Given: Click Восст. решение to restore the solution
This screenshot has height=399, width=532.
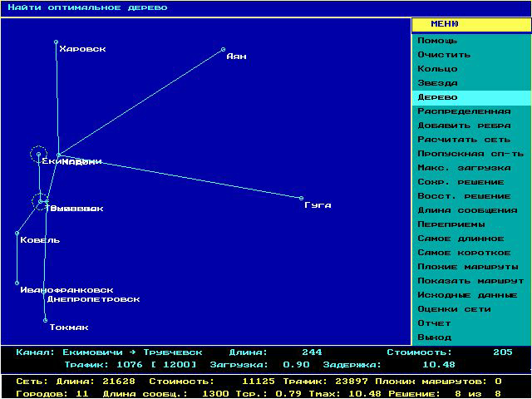Looking at the screenshot, I should click(x=471, y=196).
